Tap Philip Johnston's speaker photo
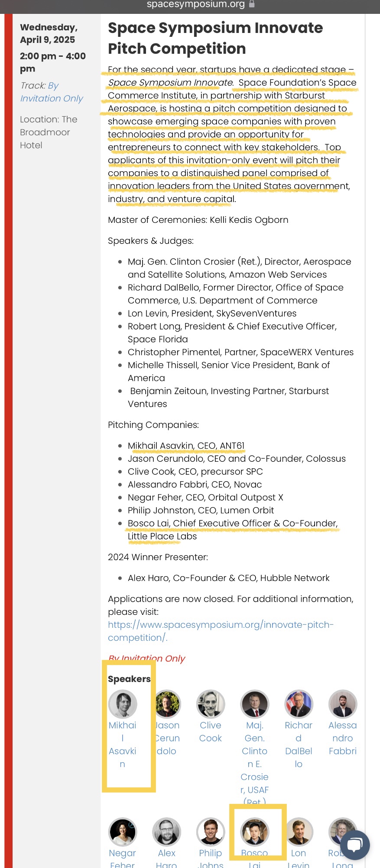This screenshot has height=868, width=380. tap(211, 832)
